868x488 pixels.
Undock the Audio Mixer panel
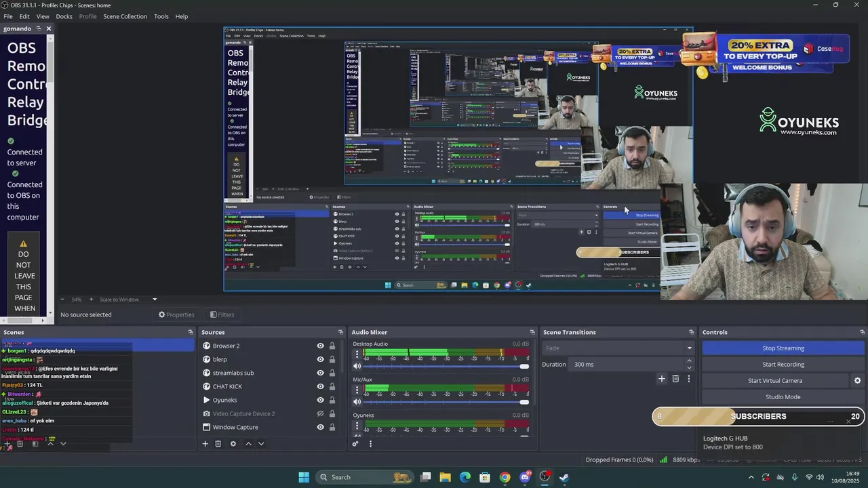(532, 332)
